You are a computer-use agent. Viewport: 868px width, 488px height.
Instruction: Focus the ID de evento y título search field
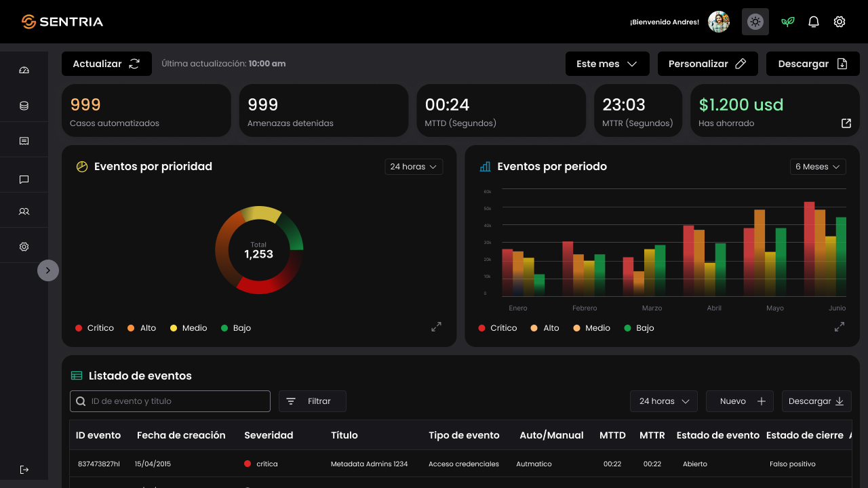170,401
